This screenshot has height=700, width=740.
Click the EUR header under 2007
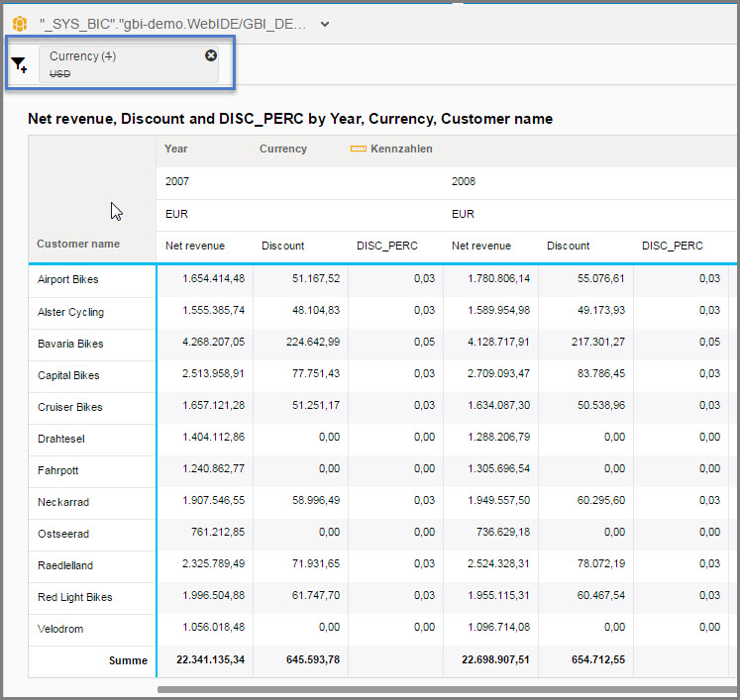(177, 214)
